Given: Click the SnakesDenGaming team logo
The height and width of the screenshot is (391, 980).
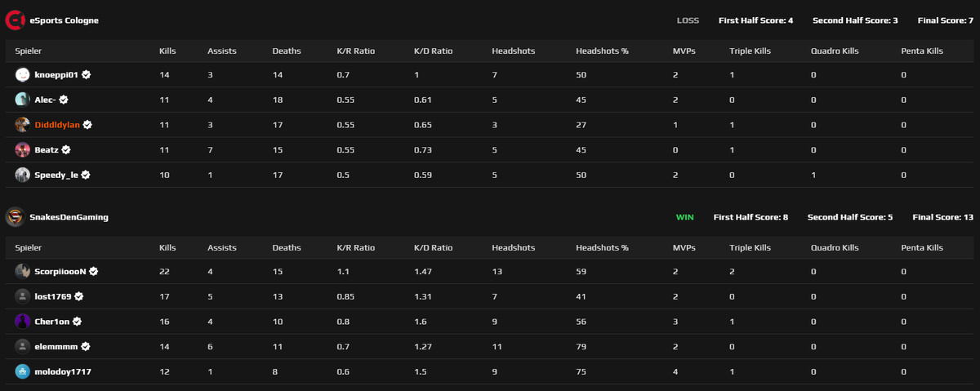Looking at the screenshot, I should coord(15,217).
